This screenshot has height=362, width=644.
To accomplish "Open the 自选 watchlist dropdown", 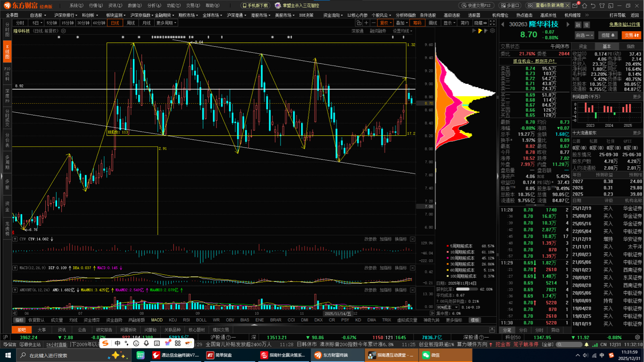I will [585, 35].
